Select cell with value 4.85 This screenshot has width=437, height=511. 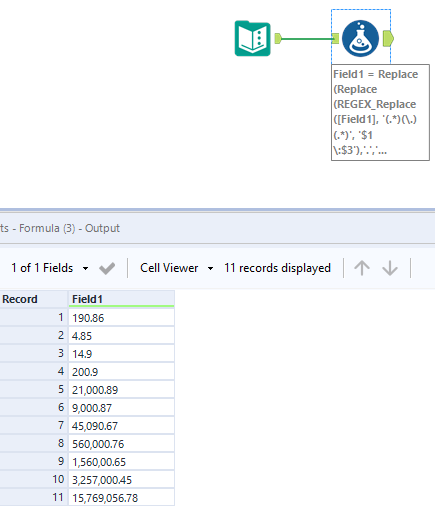(121, 336)
